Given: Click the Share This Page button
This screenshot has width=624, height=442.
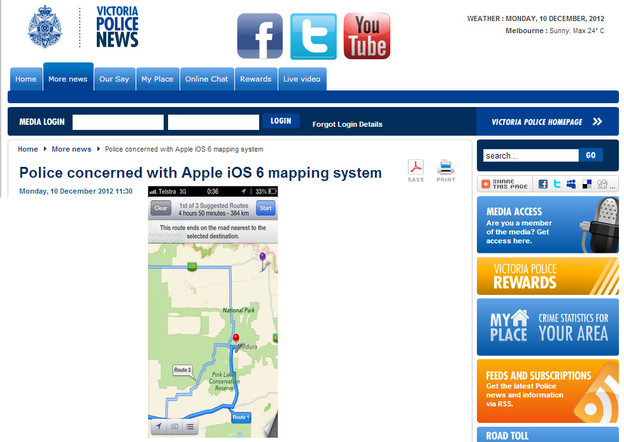Looking at the screenshot, I should 505,184.
